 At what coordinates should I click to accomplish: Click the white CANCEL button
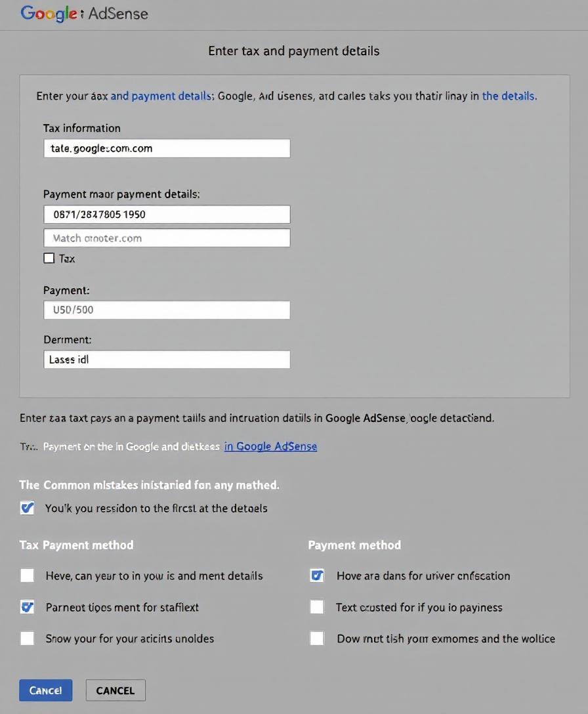point(115,690)
